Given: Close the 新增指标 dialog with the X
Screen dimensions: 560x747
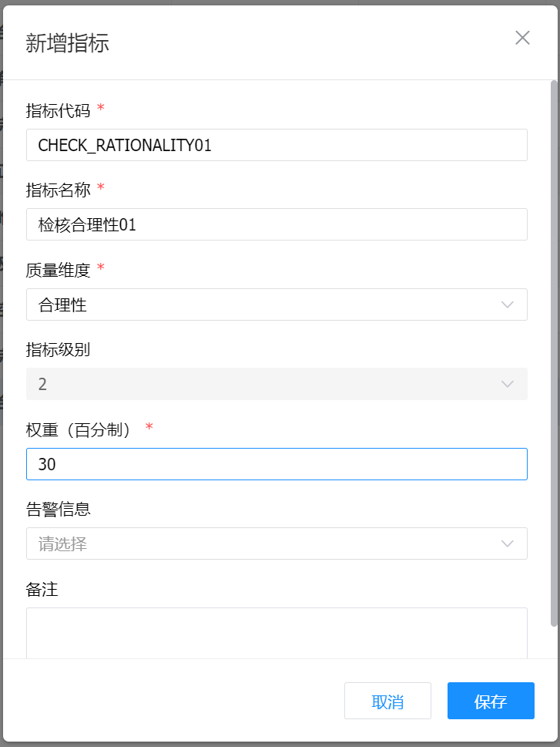Looking at the screenshot, I should (522, 38).
